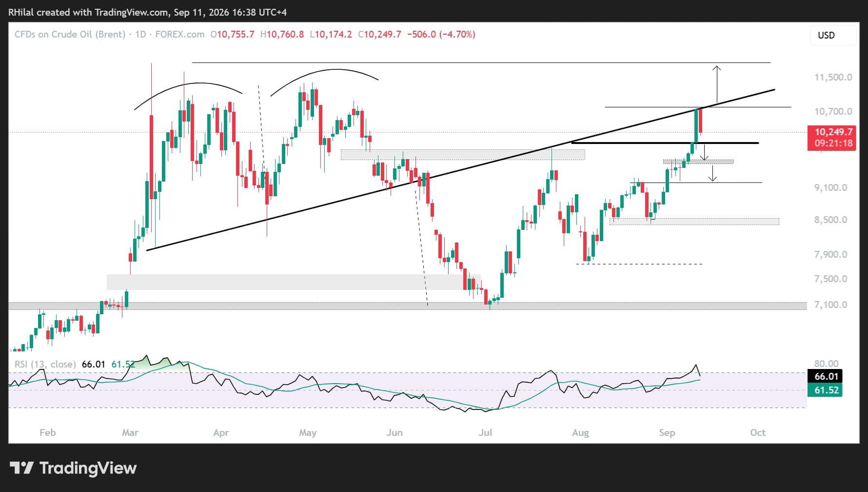The width and height of the screenshot is (868, 492).
Task: Click the "80.00" level on the RSI axis
Action: pos(827,364)
